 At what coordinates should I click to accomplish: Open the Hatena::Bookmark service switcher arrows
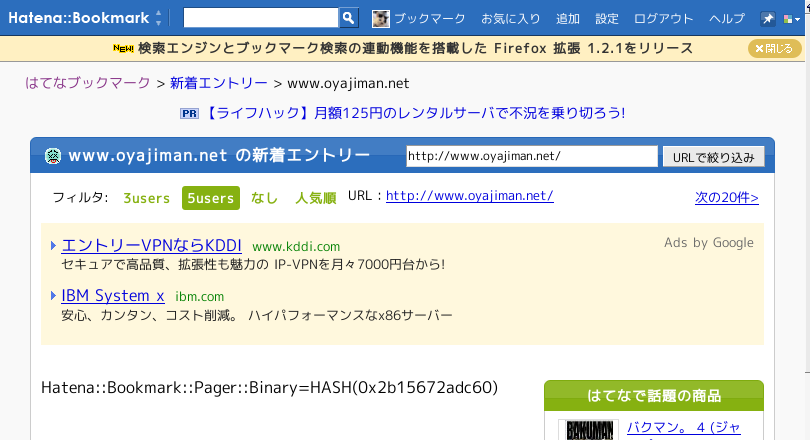point(159,18)
